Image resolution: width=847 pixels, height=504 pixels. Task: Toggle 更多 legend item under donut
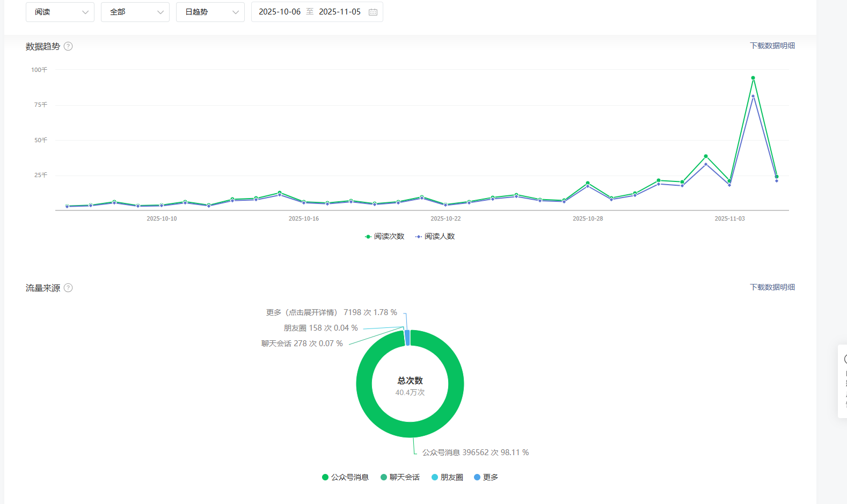point(486,477)
